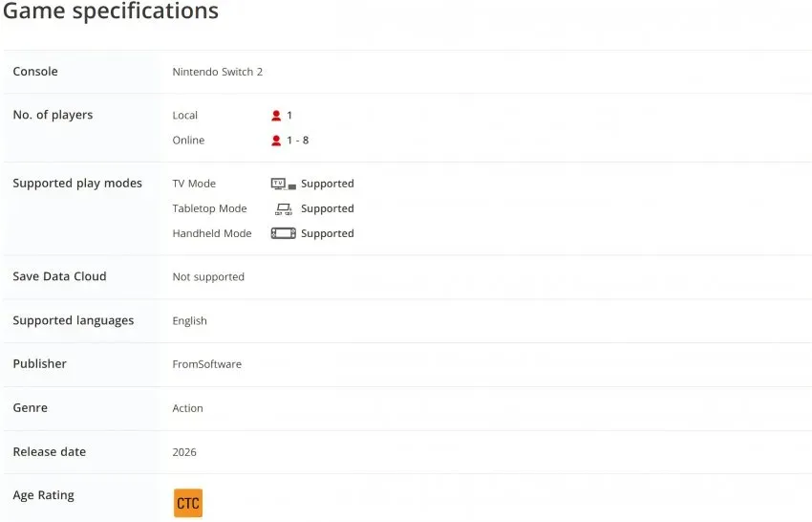812x522 pixels.
Task: Click the Online players label
Action: point(188,141)
